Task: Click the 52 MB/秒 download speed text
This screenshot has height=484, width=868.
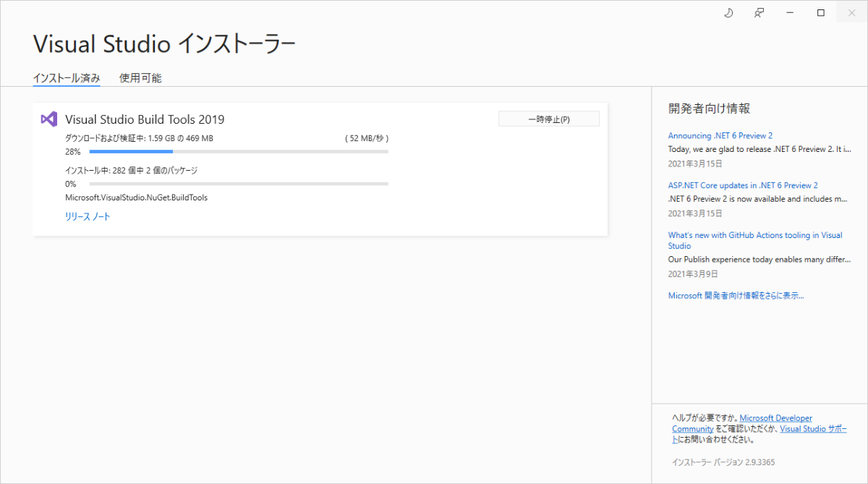Action: (367, 138)
